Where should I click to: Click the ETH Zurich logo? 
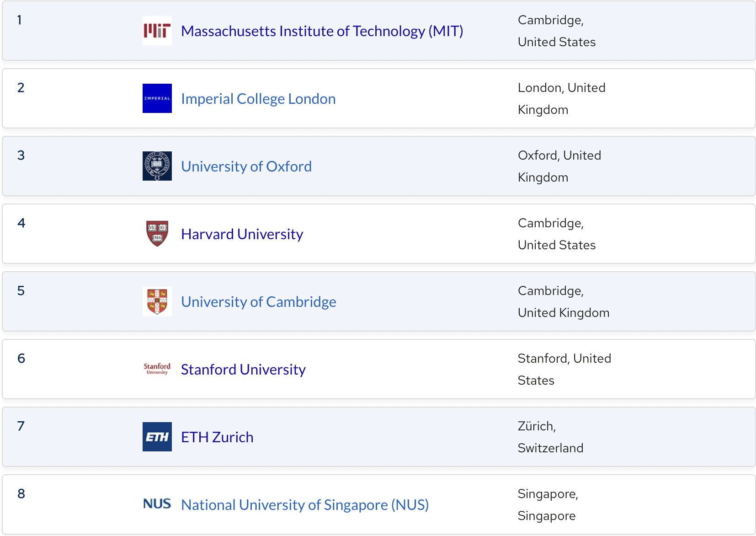pyautogui.click(x=157, y=437)
